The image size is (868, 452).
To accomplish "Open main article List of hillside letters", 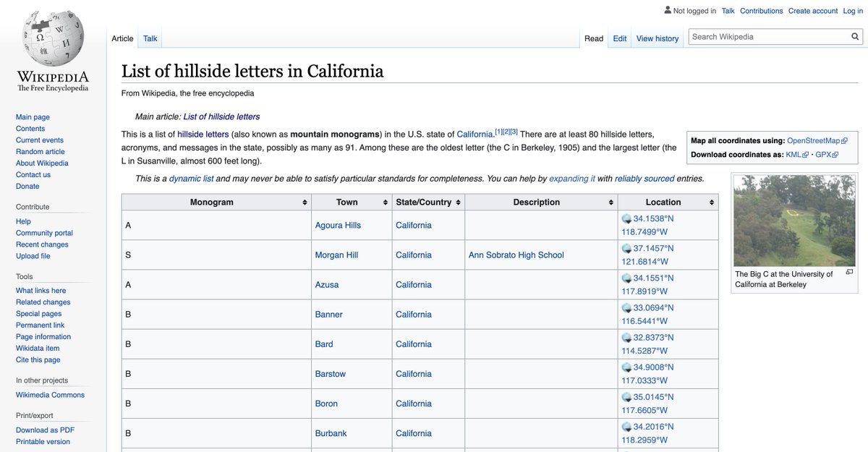I will (221, 116).
